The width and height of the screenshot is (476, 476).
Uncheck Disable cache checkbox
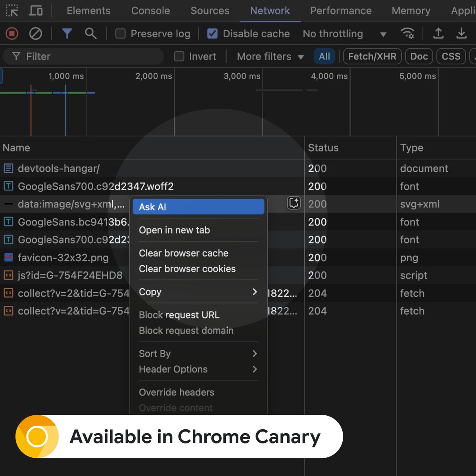[213, 34]
